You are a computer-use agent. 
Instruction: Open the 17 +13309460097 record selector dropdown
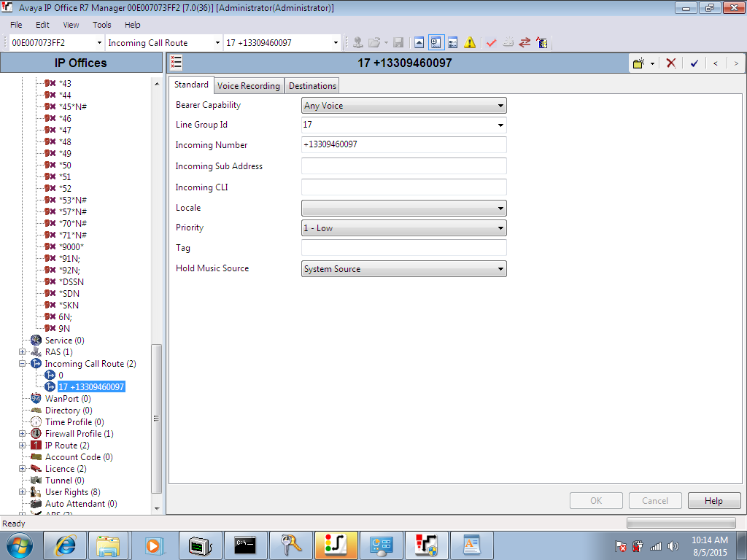pyautogui.click(x=336, y=43)
